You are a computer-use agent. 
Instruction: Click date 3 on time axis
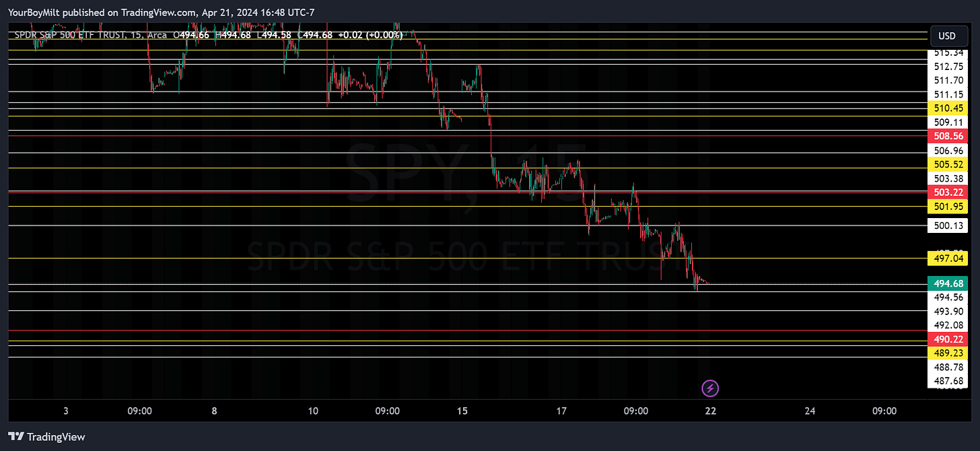click(x=65, y=411)
